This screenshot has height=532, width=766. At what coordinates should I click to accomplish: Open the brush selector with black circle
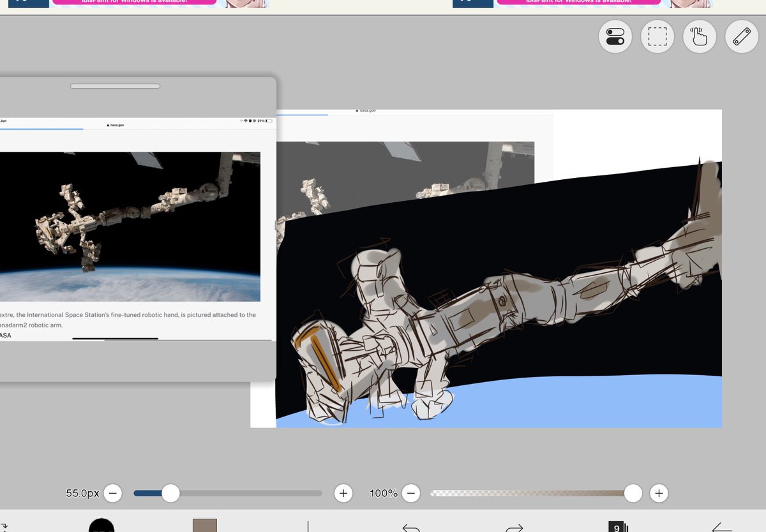101,526
